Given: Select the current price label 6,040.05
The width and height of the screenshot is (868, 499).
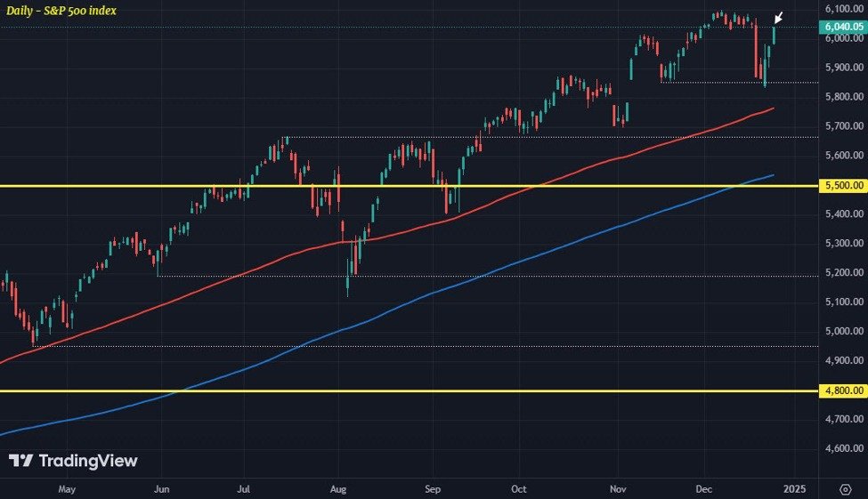Looking at the screenshot, I should 843,27.
